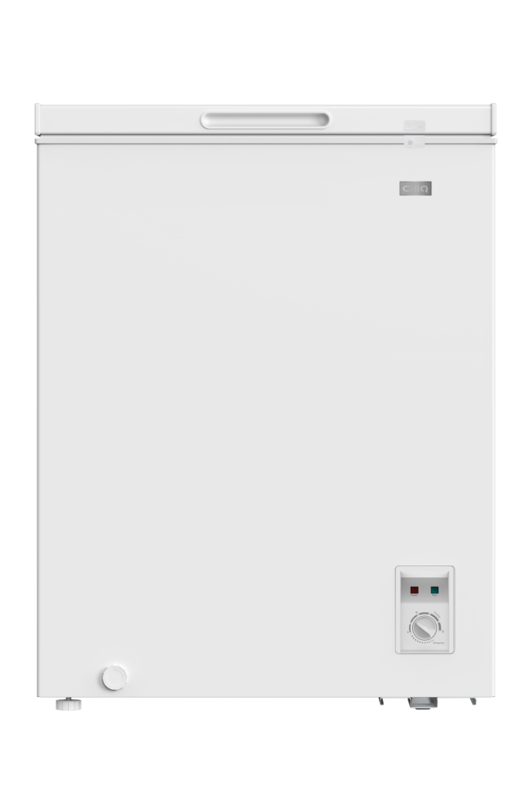Click the Freezer label above the dial

click(x=437, y=615)
